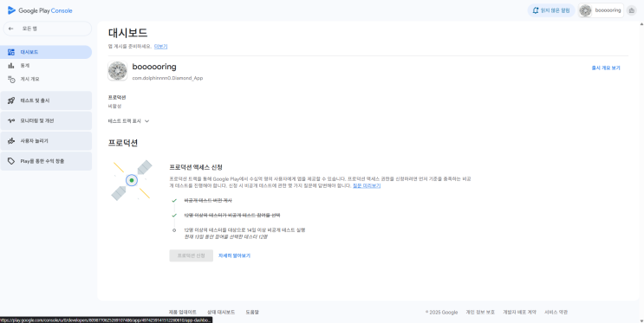The image size is (644, 323).
Task: Click the 읽지 않은 알림 button
Action: point(551,10)
